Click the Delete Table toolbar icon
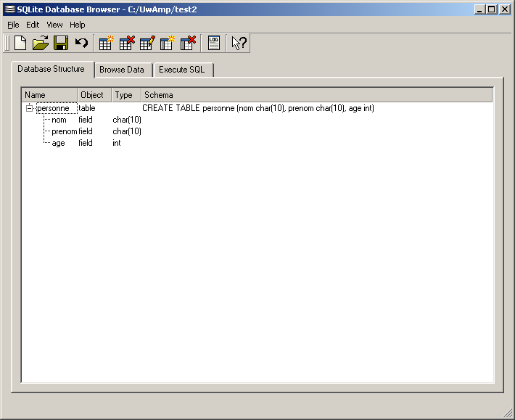This screenshot has width=515, height=420. (x=127, y=43)
